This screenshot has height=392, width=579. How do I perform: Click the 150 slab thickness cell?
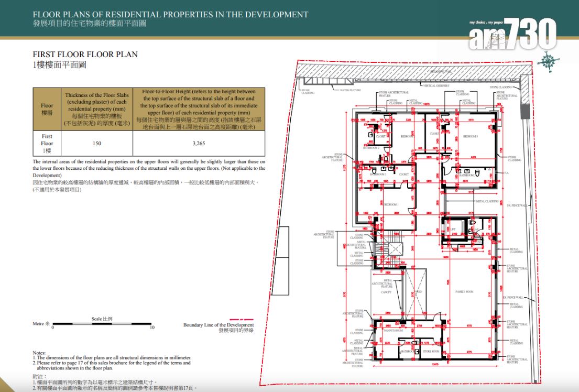tap(96, 143)
